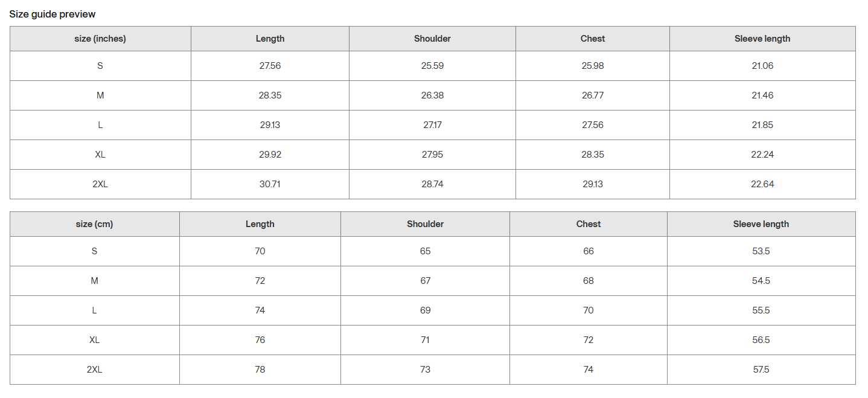Select the 26.77 chest value cell
Screen dimensions: 868x398
click(x=593, y=95)
